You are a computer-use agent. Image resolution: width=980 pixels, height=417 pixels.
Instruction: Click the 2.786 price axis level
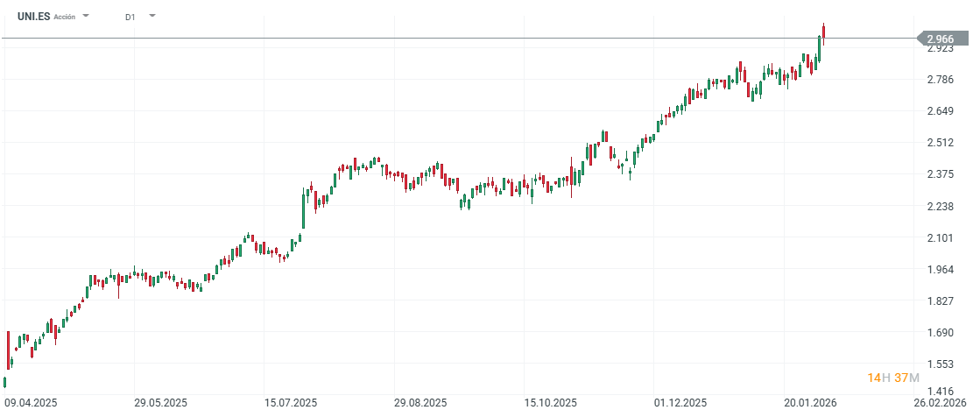[941, 80]
